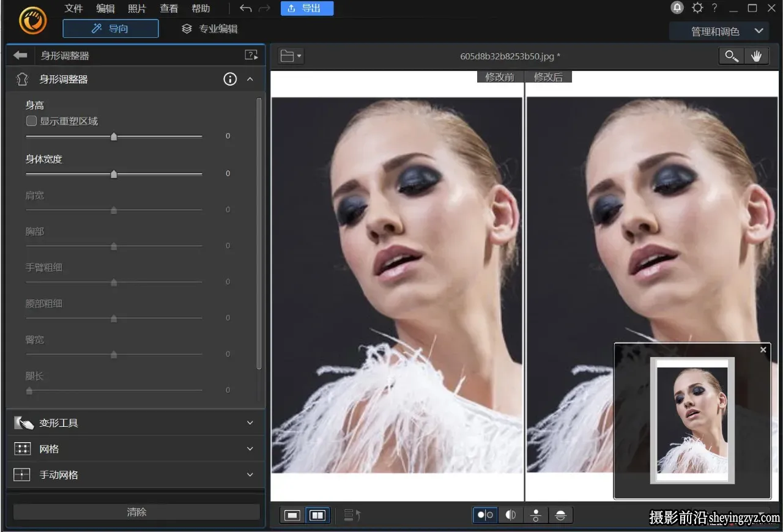Click the sort history icon in bottom bar

point(352,515)
